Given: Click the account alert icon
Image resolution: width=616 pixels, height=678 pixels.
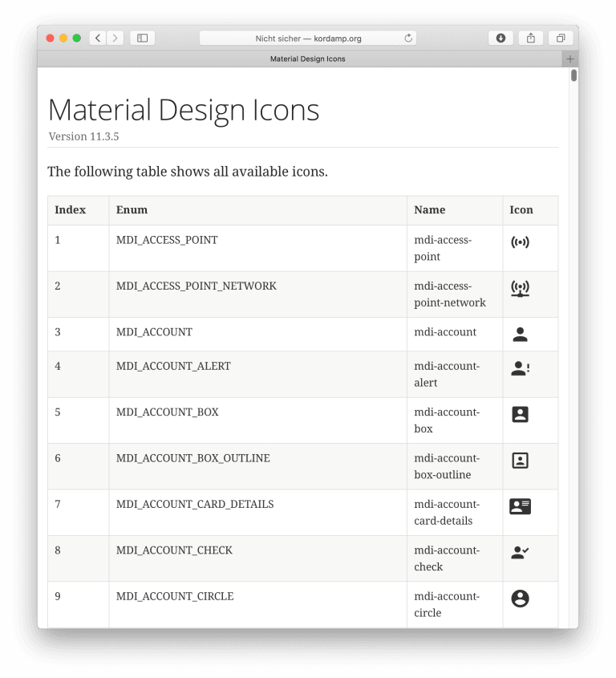Looking at the screenshot, I should (520, 368).
